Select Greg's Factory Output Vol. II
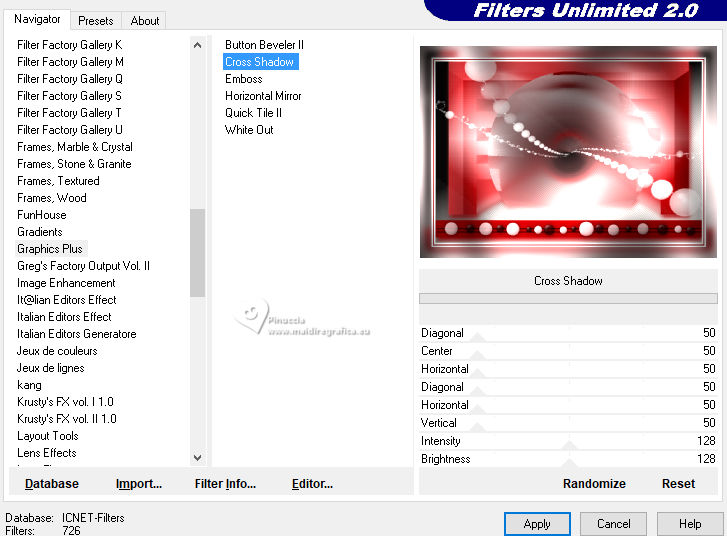The image size is (727, 536). 83,266
